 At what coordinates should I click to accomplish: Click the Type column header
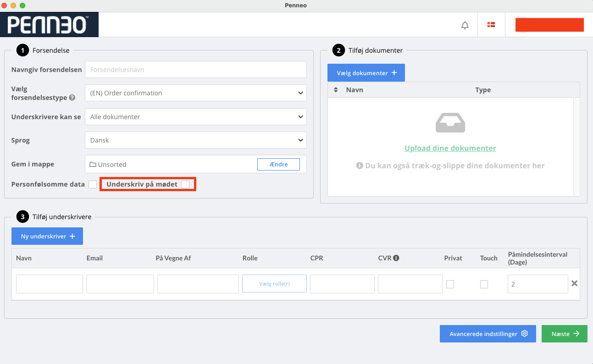click(483, 90)
